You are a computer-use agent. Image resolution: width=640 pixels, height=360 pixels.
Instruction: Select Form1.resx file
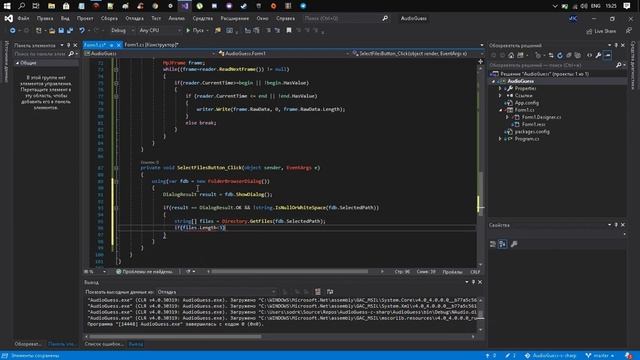click(x=533, y=124)
